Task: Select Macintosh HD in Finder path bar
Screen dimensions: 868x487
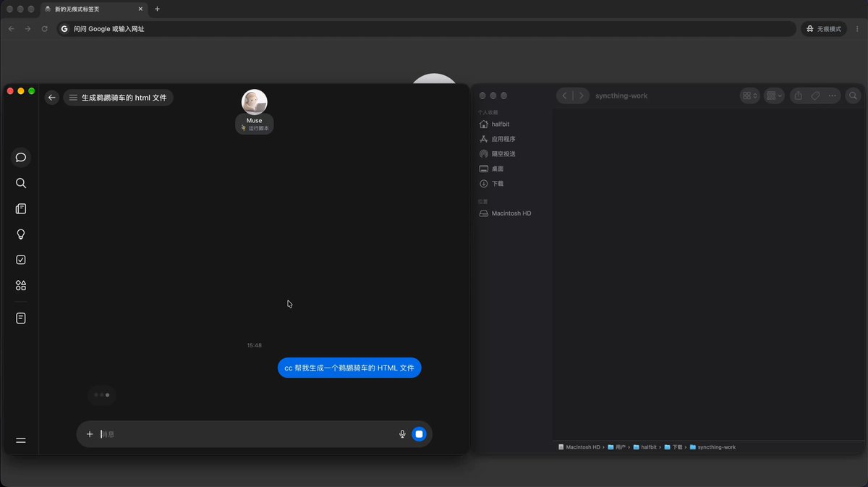Action: 579,447
